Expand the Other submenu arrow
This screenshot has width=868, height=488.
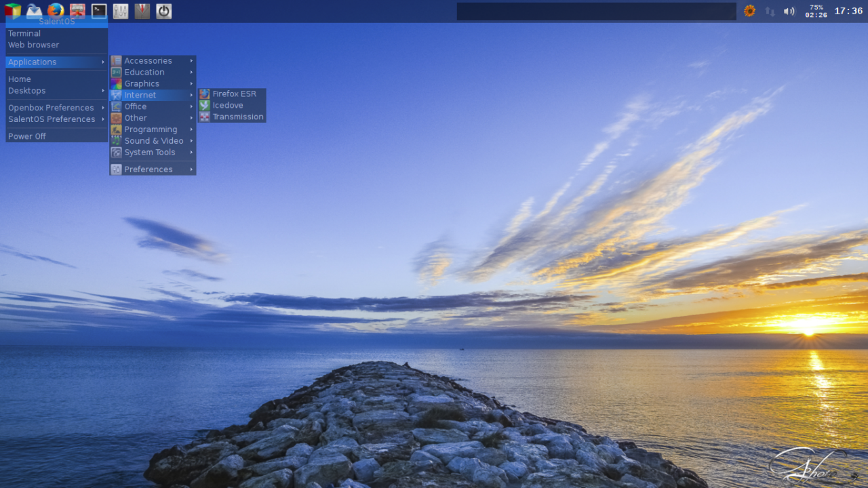(x=192, y=118)
